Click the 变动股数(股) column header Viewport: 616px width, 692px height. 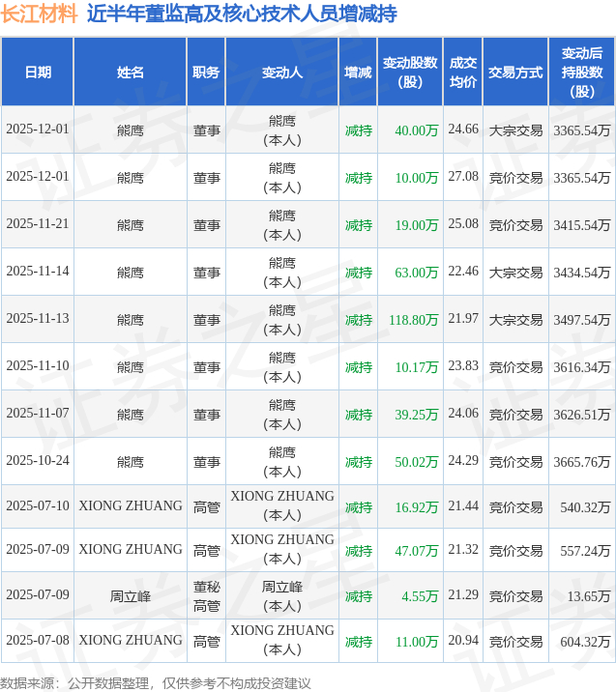tap(410, 72)
